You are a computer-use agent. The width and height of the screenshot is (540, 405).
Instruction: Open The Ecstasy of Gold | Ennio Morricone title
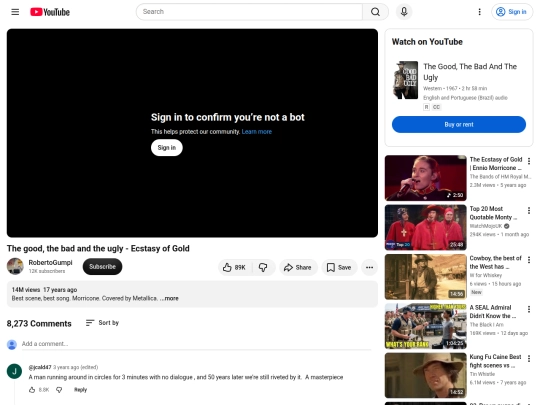(x=496, y=164)
